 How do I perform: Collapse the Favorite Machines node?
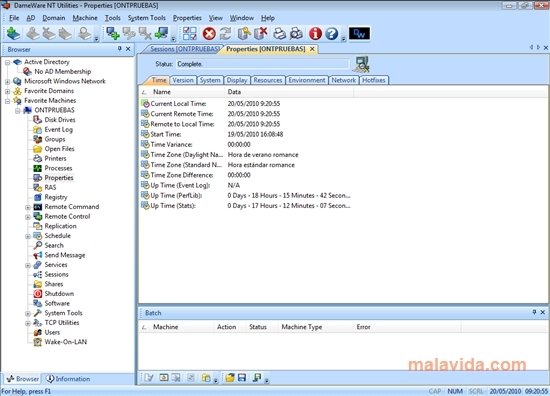coord(7,101)
